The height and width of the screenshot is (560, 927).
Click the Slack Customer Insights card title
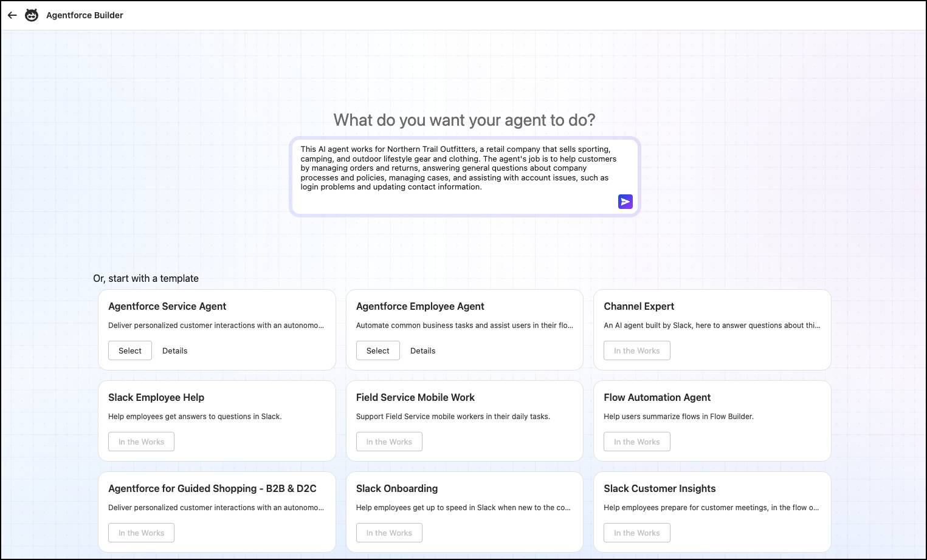tap(660, 488)
